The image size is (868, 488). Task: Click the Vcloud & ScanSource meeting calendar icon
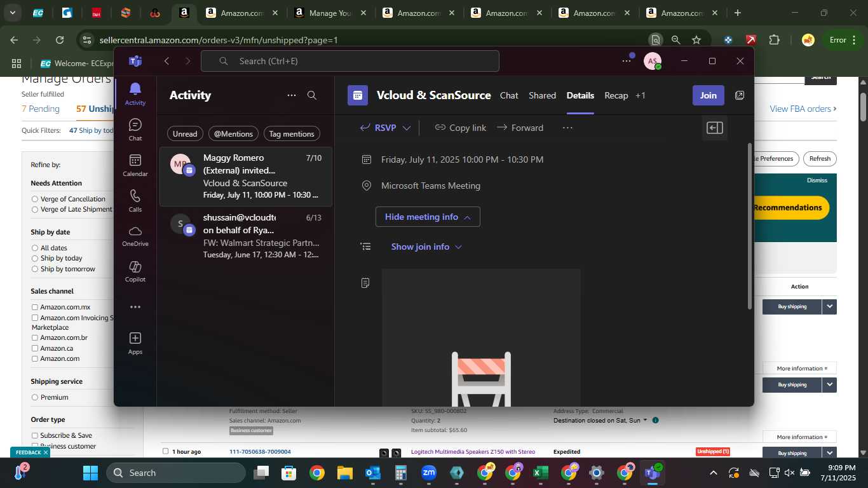coord(358,95)
